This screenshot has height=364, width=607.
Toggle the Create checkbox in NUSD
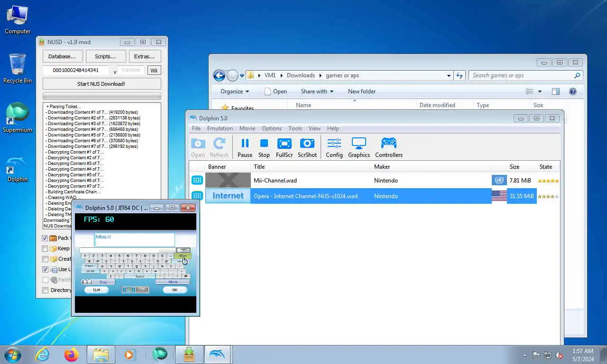click(45, 259)
